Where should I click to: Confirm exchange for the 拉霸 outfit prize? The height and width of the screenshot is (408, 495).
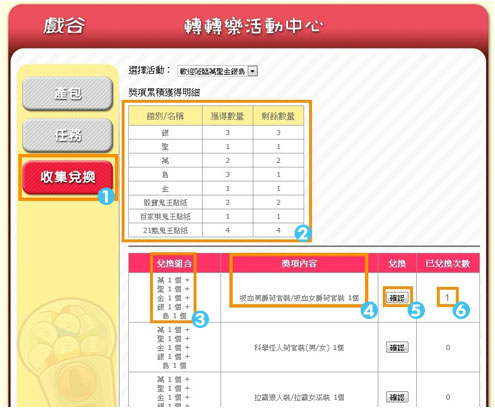[x=397, y=397]
